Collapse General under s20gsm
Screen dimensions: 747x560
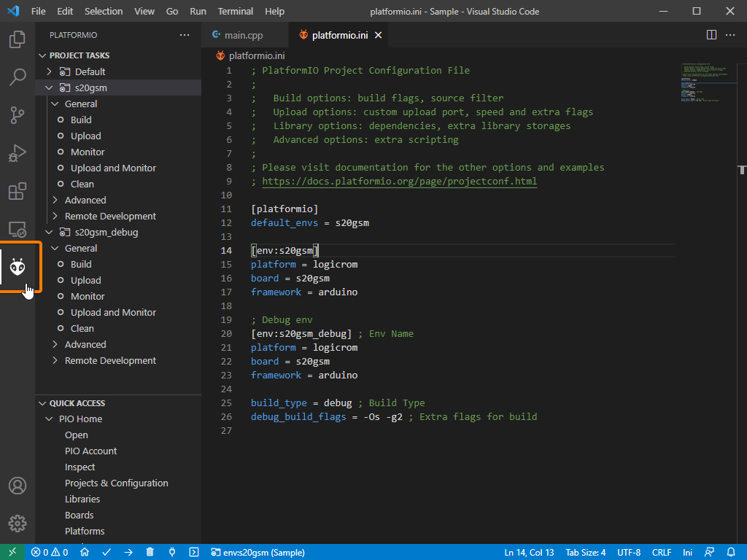55,104
